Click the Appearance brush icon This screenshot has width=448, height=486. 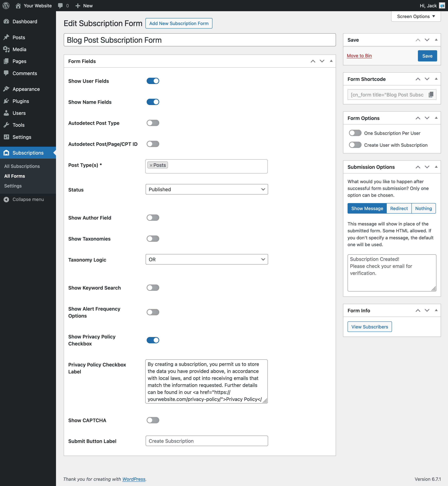point(6,89)
